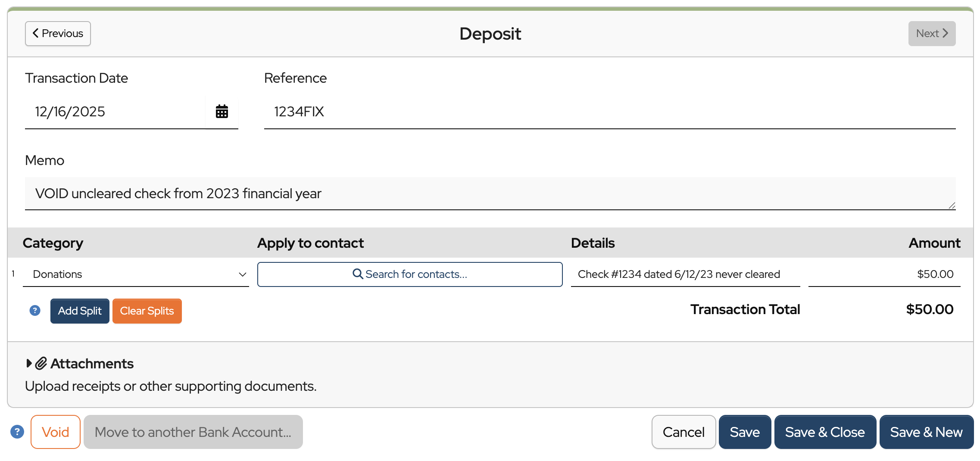
Task: Go to the Next transaction
Action: coord(931,34)
